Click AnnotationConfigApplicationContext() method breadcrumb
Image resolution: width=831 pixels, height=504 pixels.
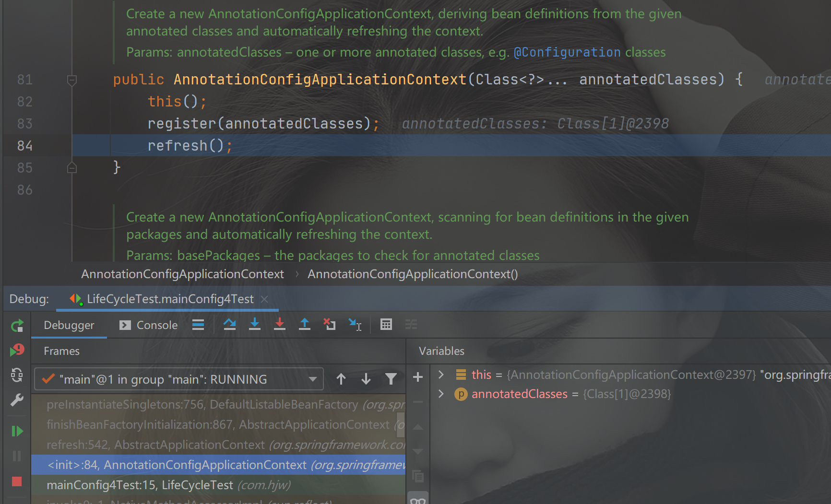pyautogui.click(x=413, y=274)
